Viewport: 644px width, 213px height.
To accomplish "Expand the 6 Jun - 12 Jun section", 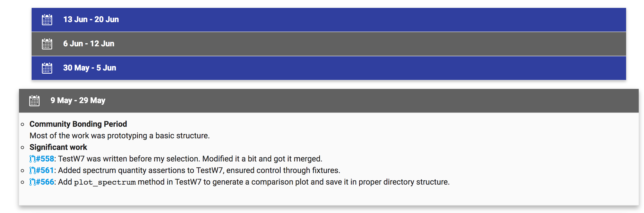I will pos(329,44).
